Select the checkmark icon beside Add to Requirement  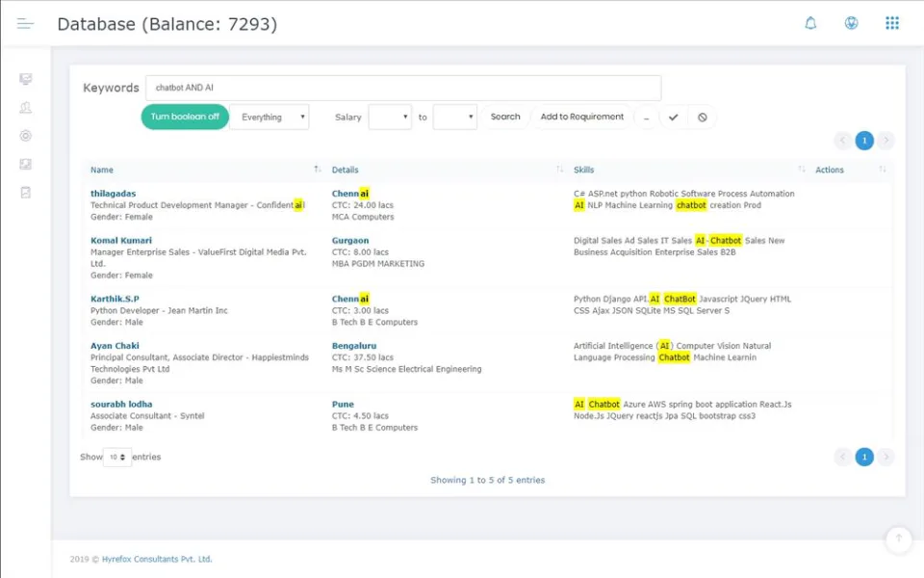point(673,116)
